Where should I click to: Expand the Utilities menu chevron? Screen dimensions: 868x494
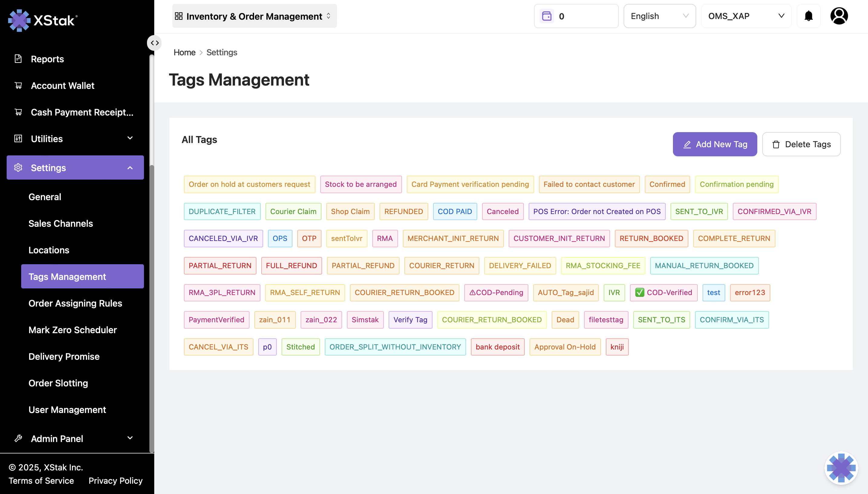click(x=130, y=138)
